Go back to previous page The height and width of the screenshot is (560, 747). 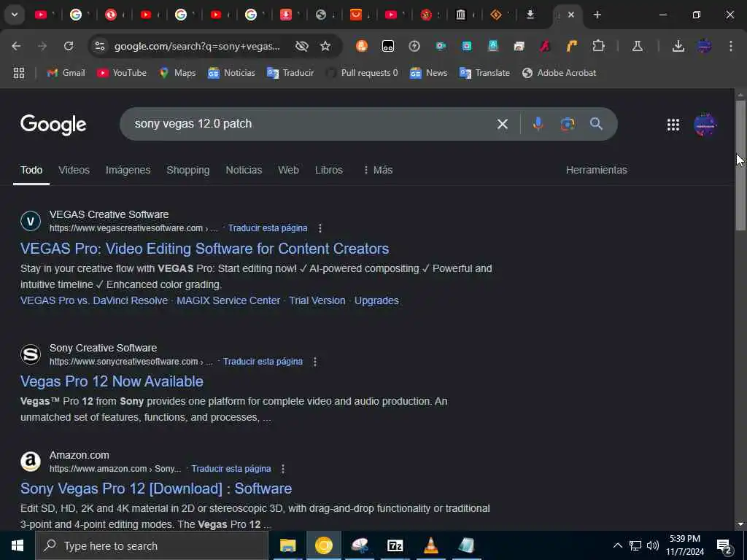16,46
